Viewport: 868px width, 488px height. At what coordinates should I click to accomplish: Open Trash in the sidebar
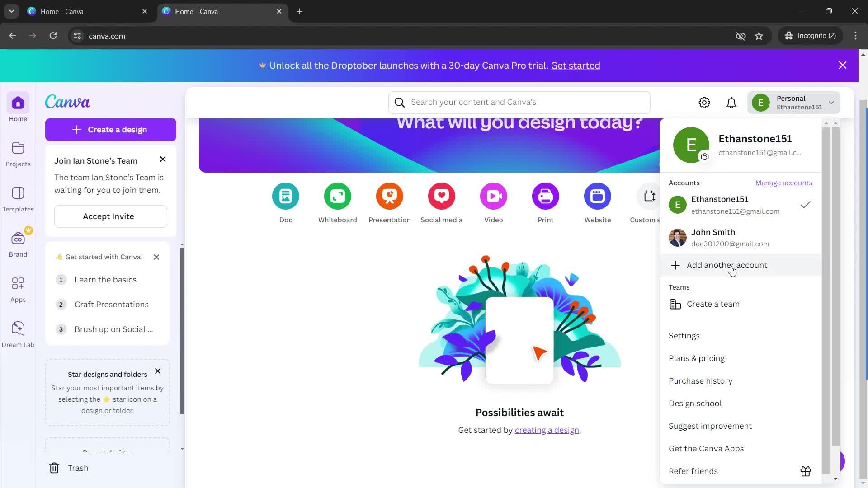tap(69, 468)
